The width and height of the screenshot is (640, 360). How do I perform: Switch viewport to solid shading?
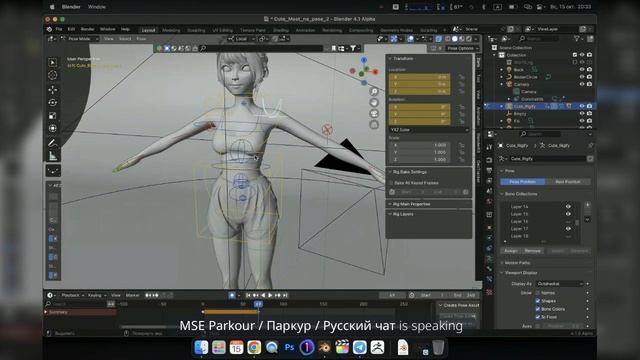coord(454,39)
